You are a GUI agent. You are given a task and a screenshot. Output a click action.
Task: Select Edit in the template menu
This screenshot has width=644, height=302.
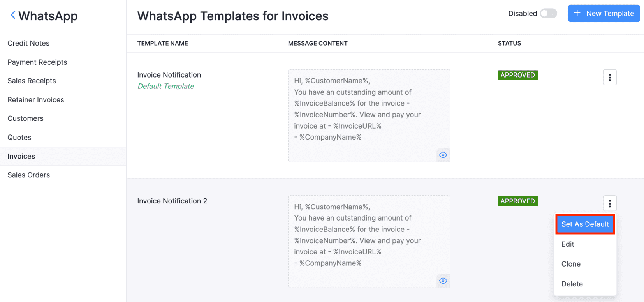tap(568, 244)
